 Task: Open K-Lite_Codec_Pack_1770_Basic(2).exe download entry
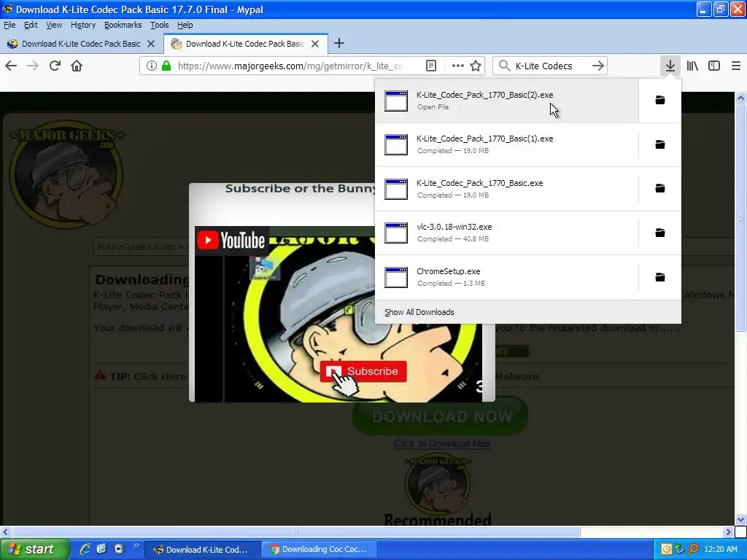coord(507,101)
